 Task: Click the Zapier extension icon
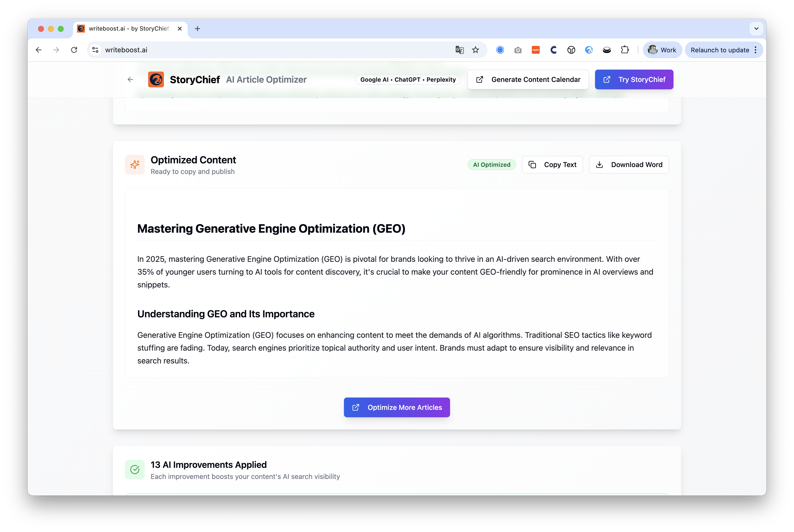click(x=536, y=50)
